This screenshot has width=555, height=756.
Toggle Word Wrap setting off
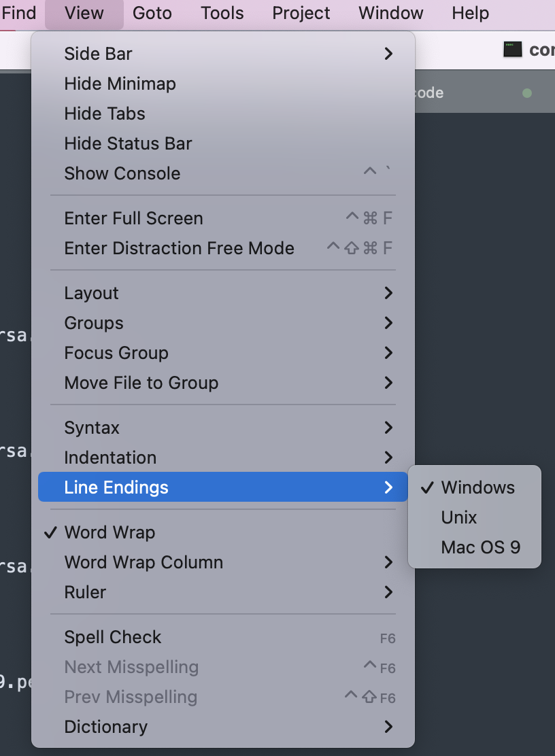pyautogui.click(x=110, y=532)
